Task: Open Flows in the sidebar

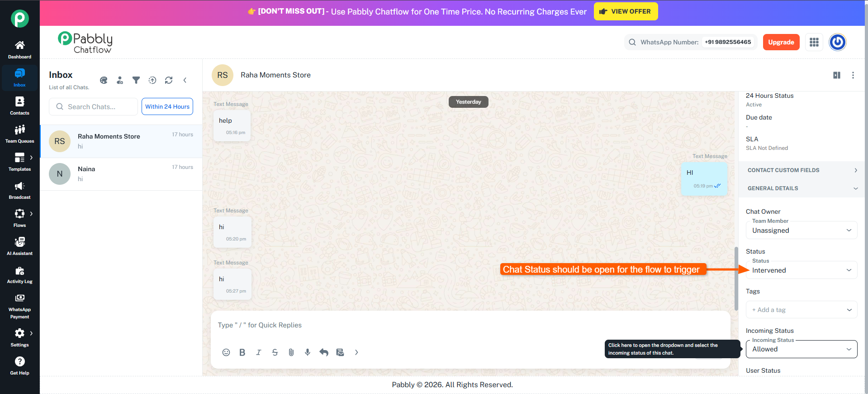Action: click(x=19, y=219)
